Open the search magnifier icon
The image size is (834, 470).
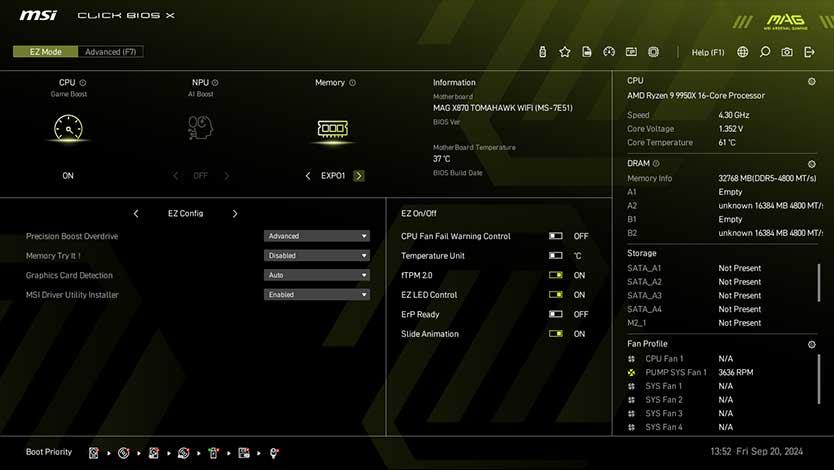click(x=765, y=52)
